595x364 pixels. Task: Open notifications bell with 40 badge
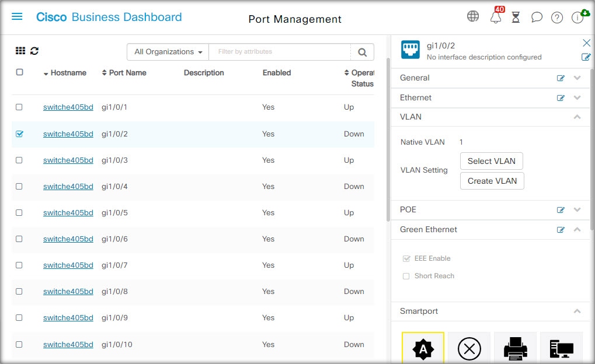tap(496, 17)
